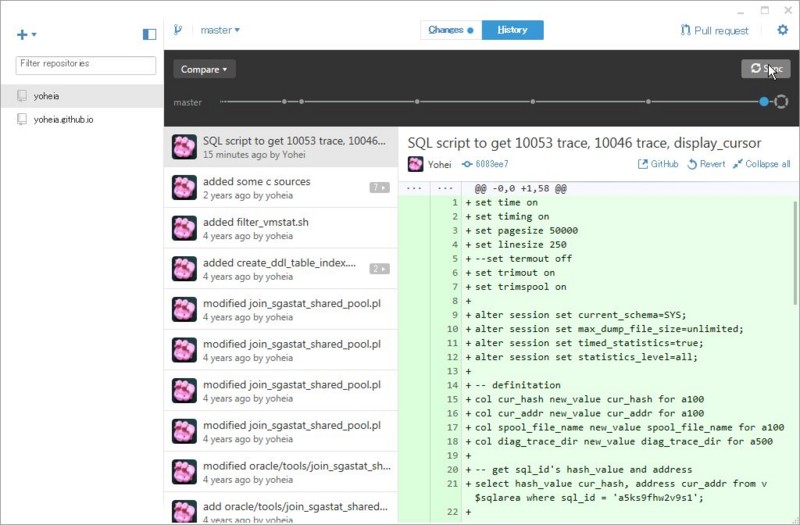Click diff line 'alter session set current_schema=SYS;'
The image size is (800, 525).
click(x=581, y=315)
